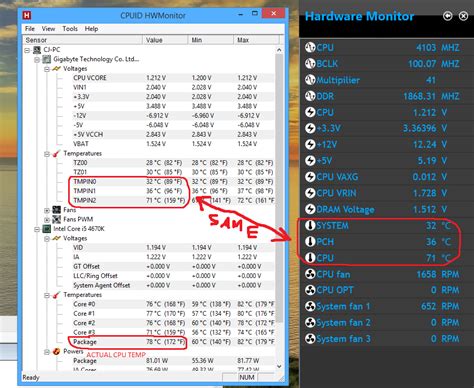Open the File menu

click(x=30, y=29)
